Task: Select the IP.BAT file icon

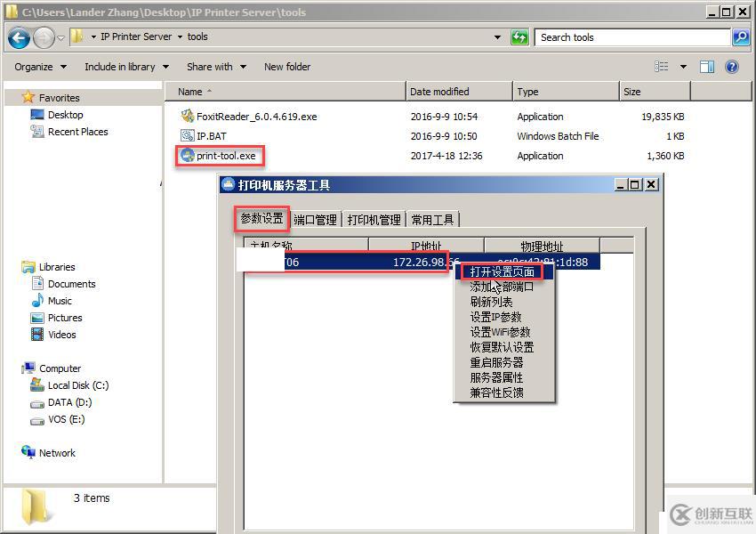Action: click(187, 136)
